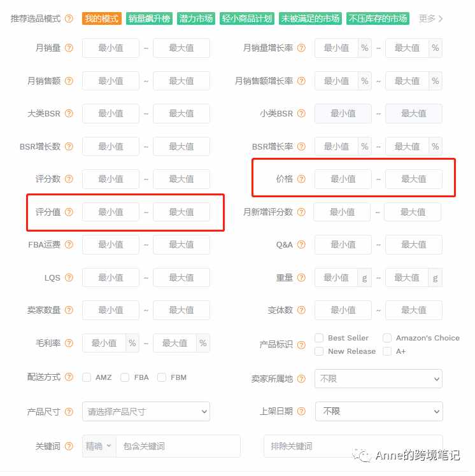Viewport: 475px width, 476px height.
Task: Pick the 轻小商品计划 mode
Action: coord(247,18)
